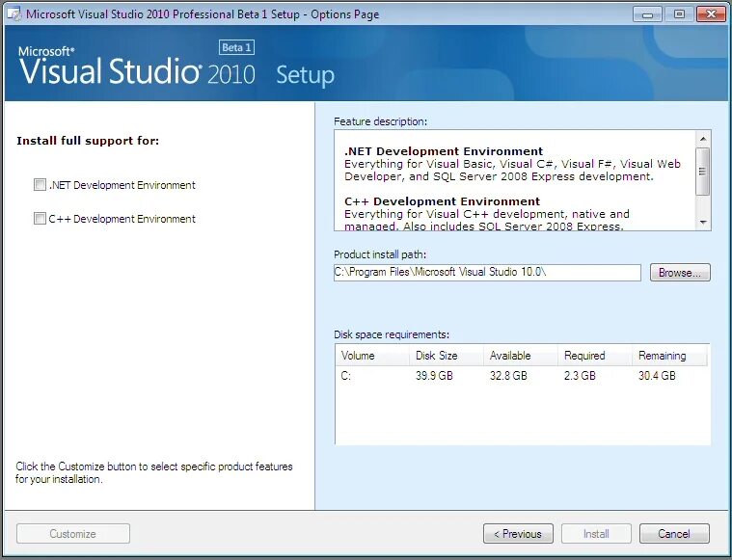Click the C++ Development Environment checkbox label

click(x=122, y=219)
